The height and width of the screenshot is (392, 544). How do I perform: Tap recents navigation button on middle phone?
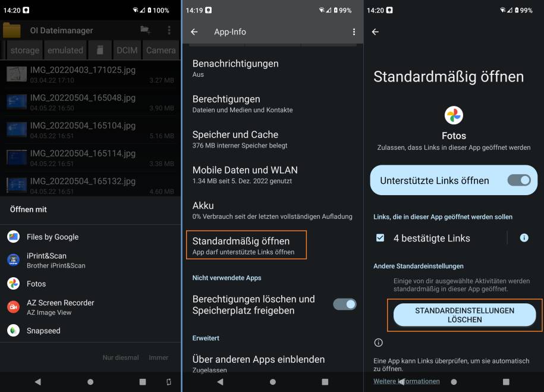(325, 382)
